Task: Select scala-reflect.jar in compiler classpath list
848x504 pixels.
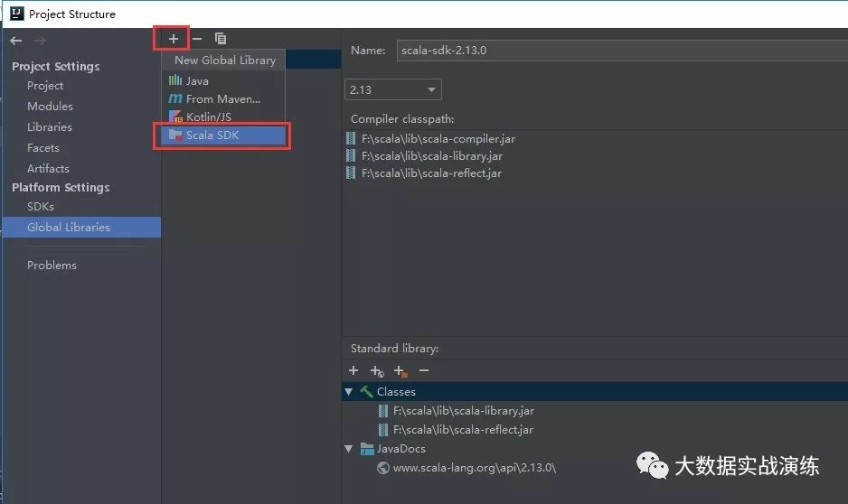Action: 431,173
